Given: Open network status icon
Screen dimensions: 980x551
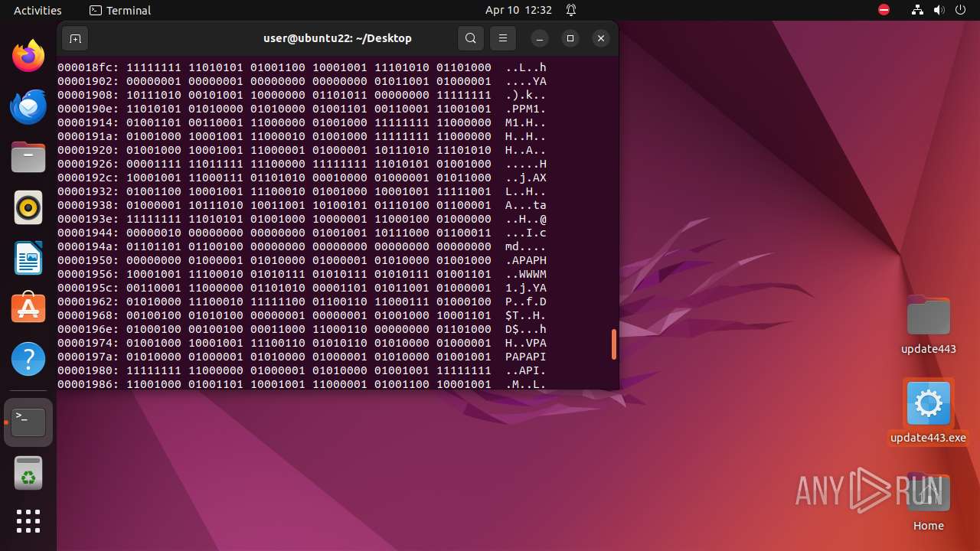Looking at the screenshot, I should (918, 10).
